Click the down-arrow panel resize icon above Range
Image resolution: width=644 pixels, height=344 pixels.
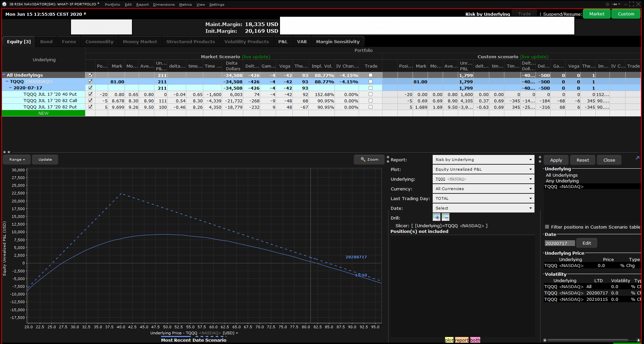9,152
